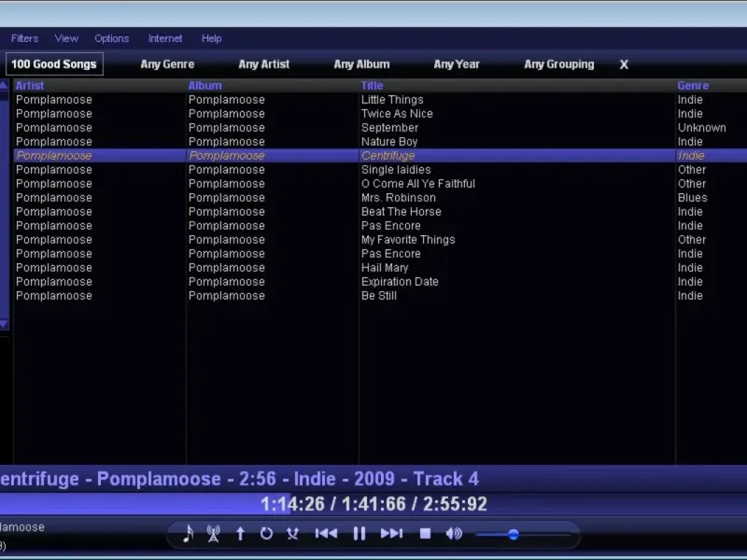Select the song O Come All Ye Faithful
This screenshot has width=747, height=560.
pyautogui.click(x=417, y=184)
